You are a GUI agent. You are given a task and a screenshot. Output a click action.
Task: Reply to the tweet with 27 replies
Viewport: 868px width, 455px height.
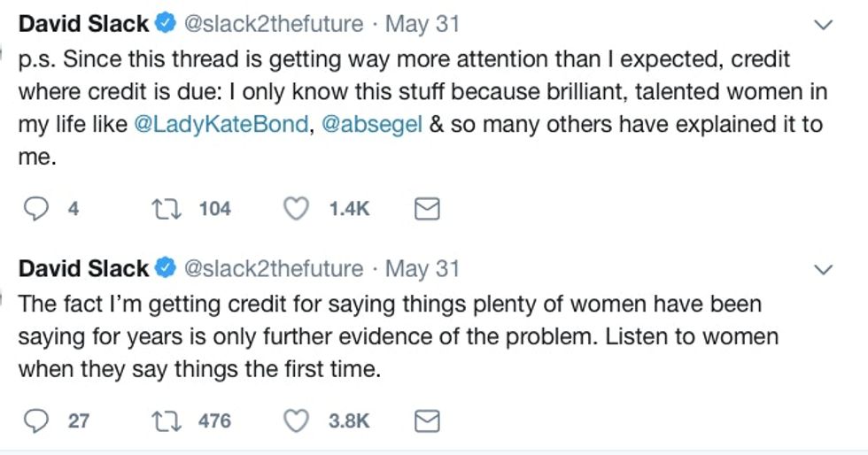pyautogui.click(x=35, y=420)
